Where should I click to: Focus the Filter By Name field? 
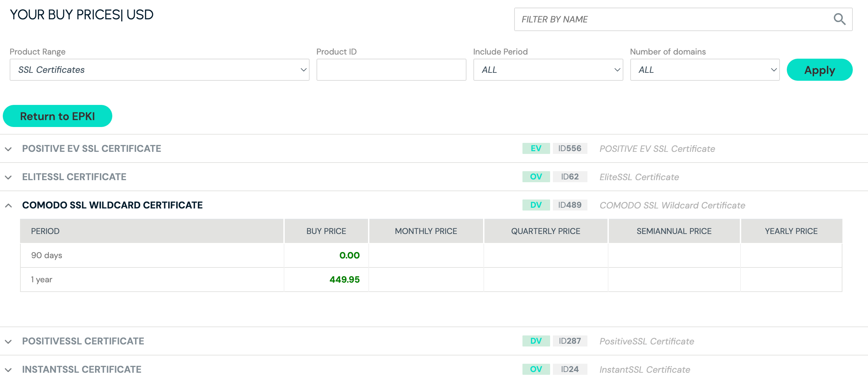(683, 19)
